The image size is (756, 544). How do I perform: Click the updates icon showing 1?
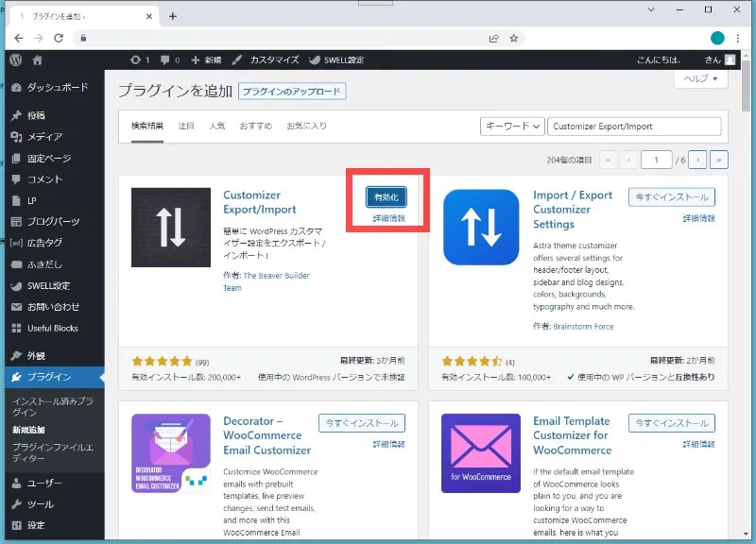coord(140,59)
